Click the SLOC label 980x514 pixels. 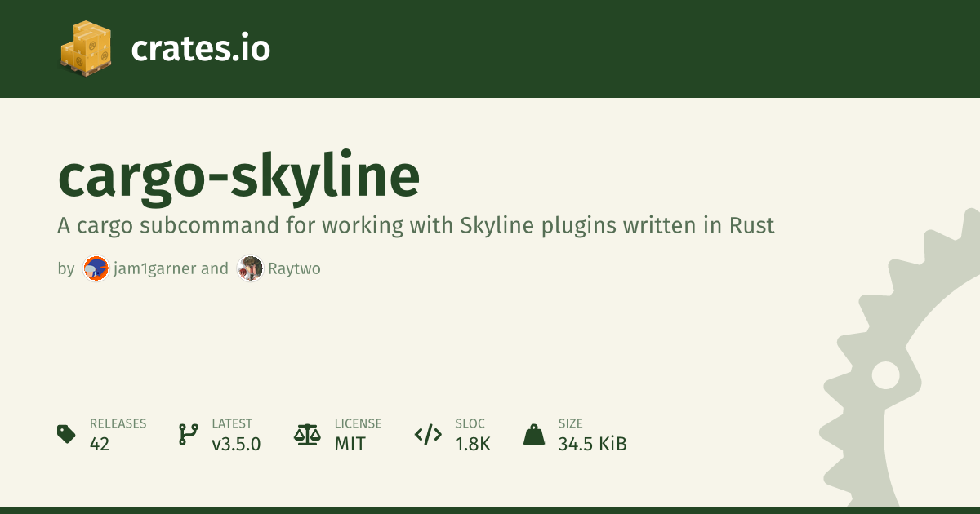click(470, 423)
